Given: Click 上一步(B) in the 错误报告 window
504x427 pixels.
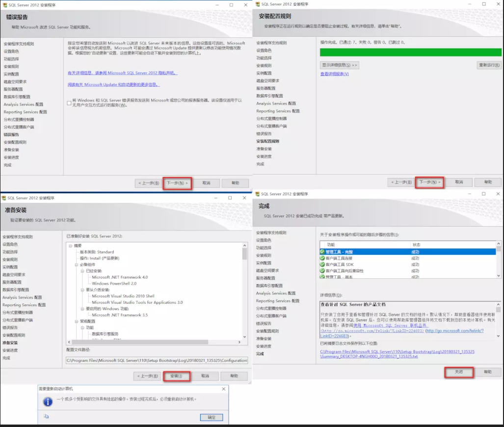Looking at the screenshot, I should tap(149, 183).
